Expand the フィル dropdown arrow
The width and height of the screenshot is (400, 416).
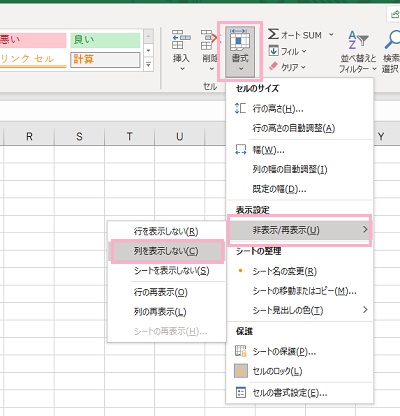point(304,51)
